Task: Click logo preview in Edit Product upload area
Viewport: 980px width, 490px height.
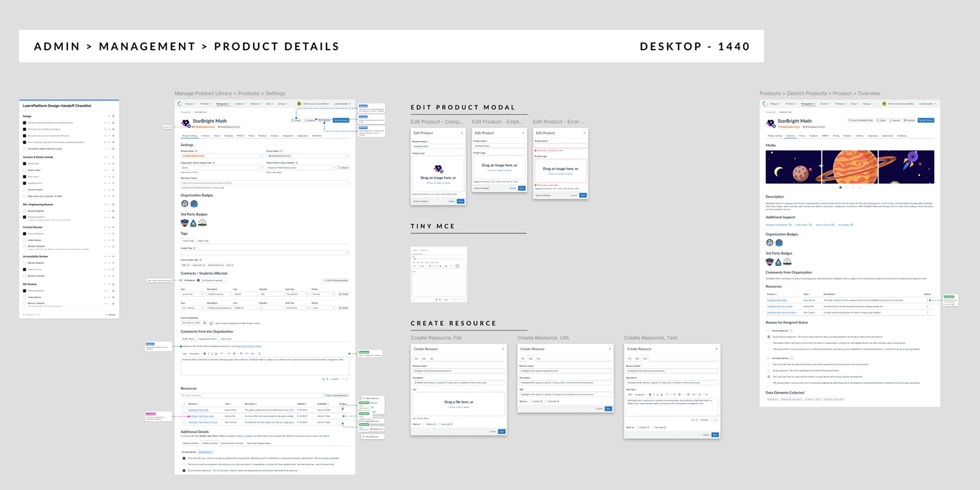Action: click(438, 168)
